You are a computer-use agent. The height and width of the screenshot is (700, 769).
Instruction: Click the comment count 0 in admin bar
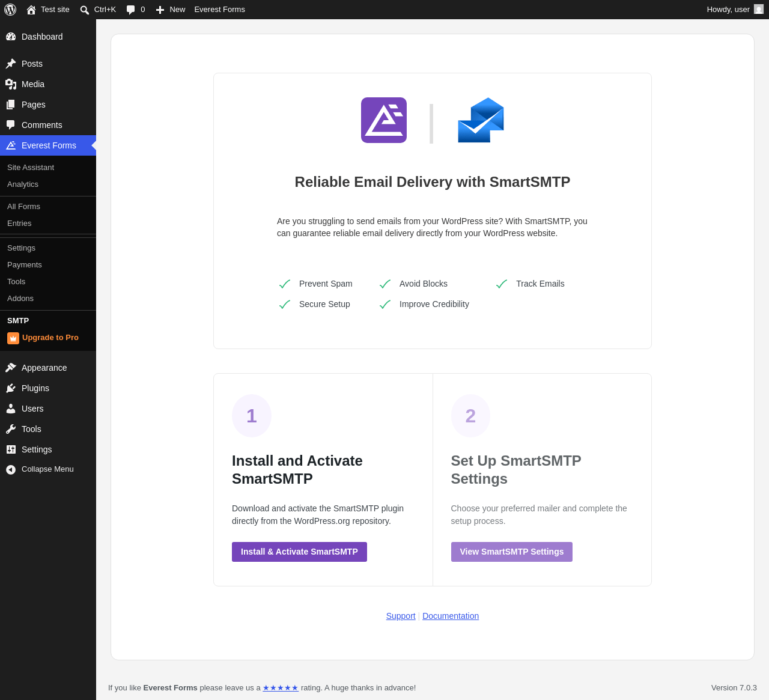click(x=143, y=10)
